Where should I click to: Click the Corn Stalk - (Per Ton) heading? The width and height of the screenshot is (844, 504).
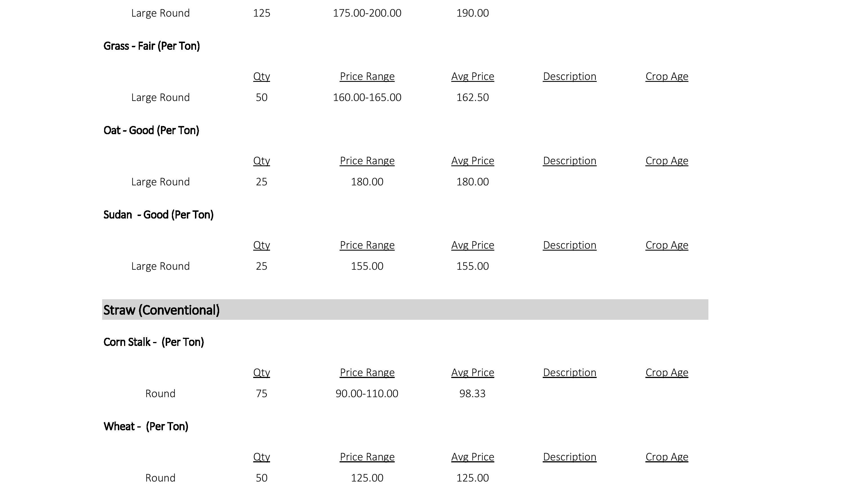click(x=154, y=342)
